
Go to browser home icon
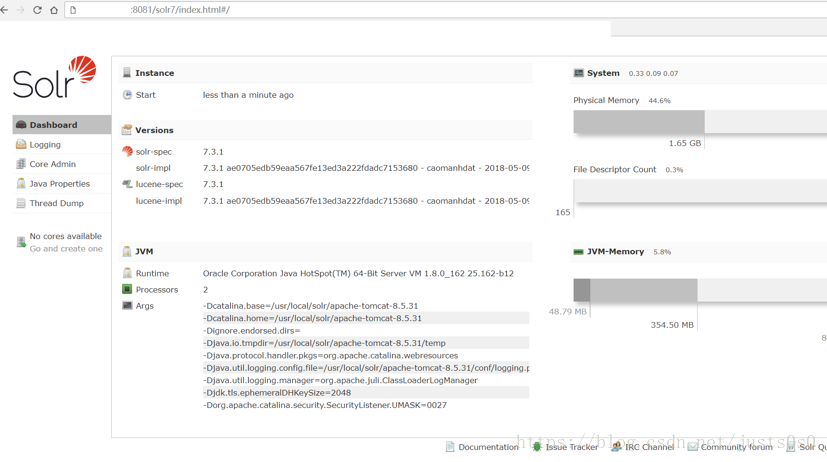[54, 10]
